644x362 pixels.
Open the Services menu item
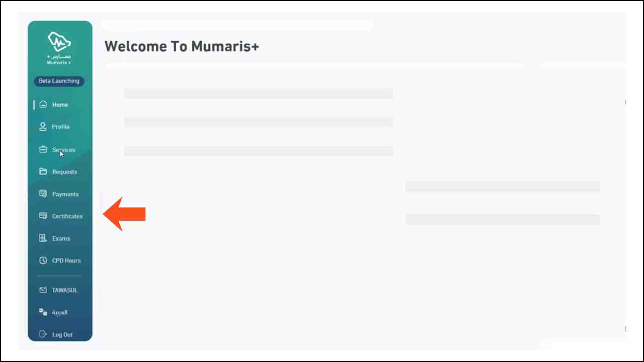pyautogui.click(x=63, y=149)
